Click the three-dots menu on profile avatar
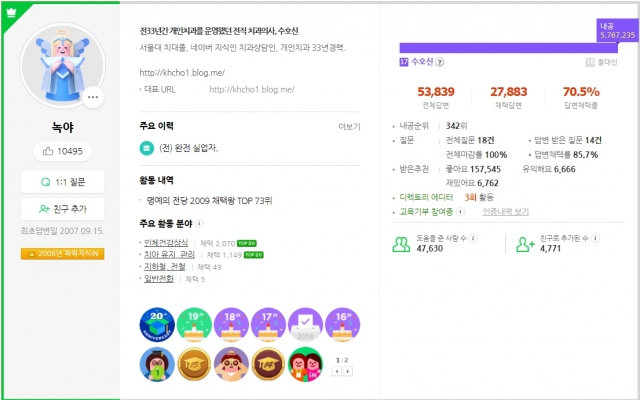 [93, 97]
